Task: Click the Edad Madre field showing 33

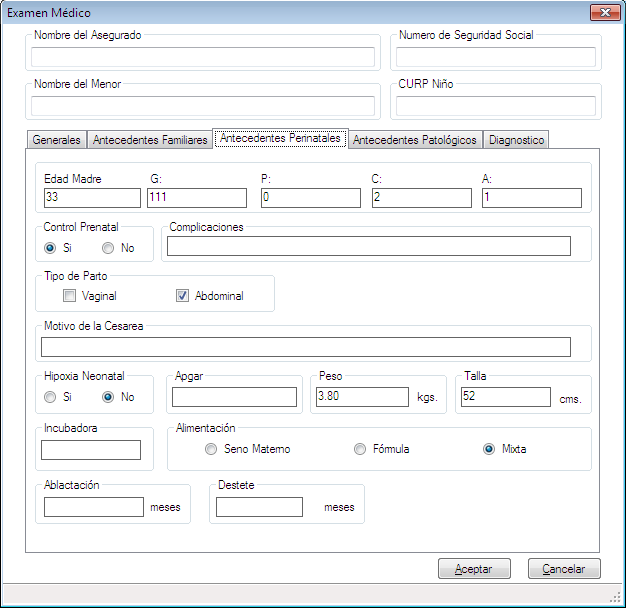Action: tap(92, 198)
